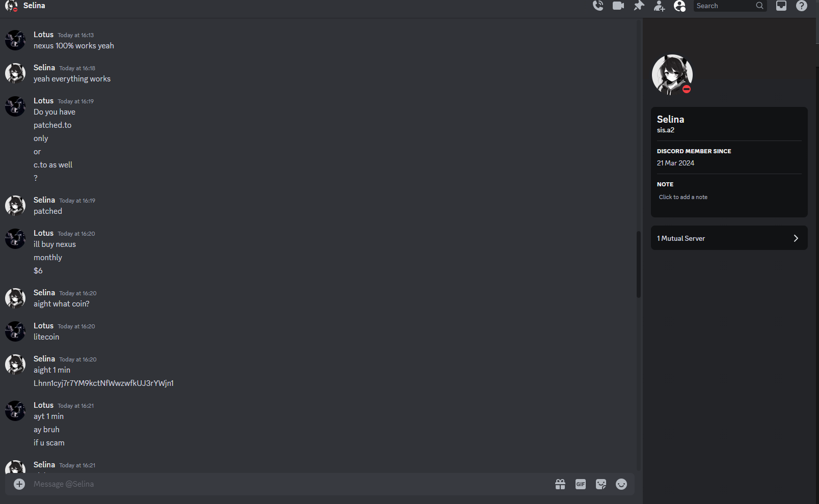Viewport: 819px width, 504px height.
Task: Open the gift Nitro icon
Action: click(560, 484)
